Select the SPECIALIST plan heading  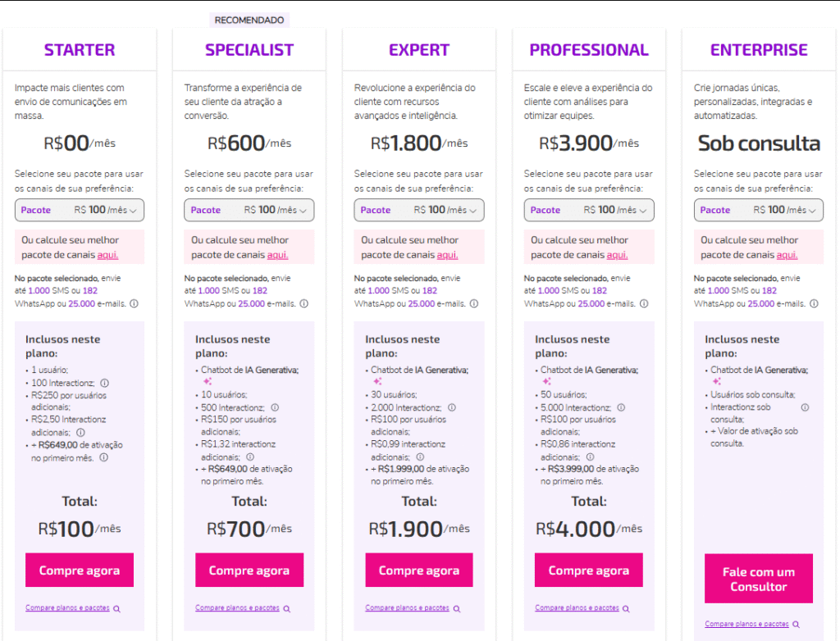click(x=249, y=50)
